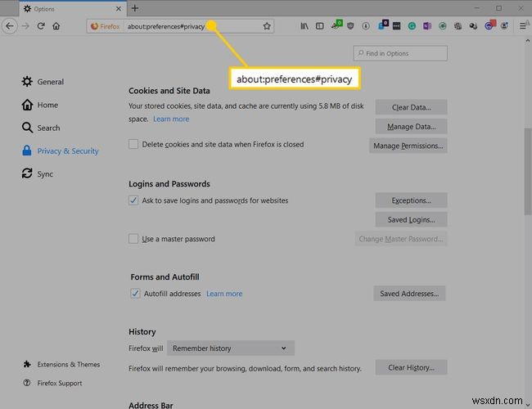Open the shield extension icon
The image size is (532, 409).
point(350,26)
